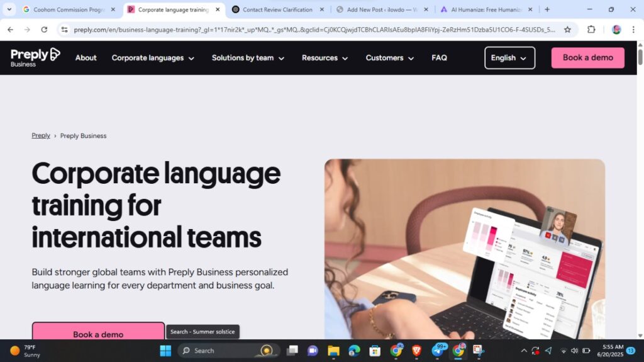Open new tab with plus button
Image resolution: width=644 pixels, height=362 pixels.
547,9
